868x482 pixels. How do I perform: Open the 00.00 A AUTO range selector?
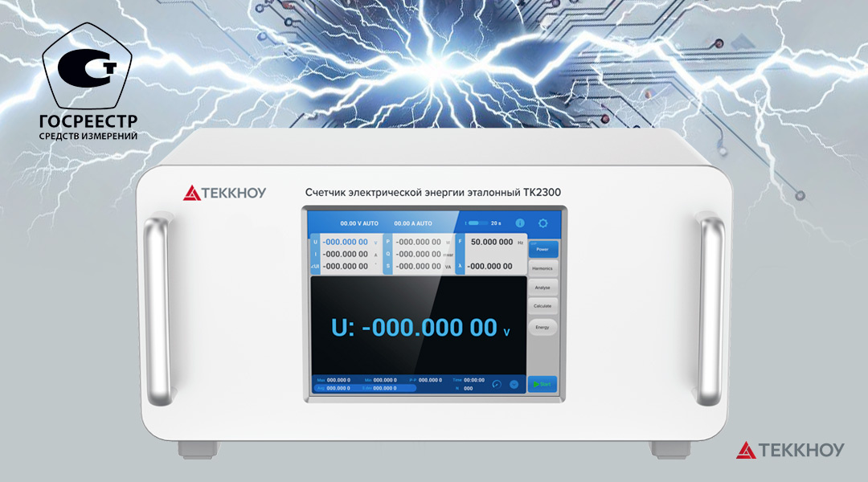click(413, 223)
